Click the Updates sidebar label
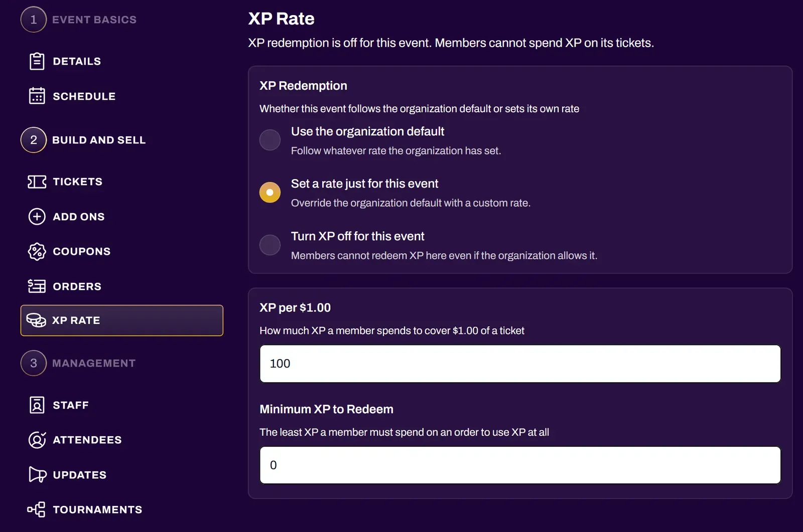The height and width of the screenshot is (532, 803). 80,475
